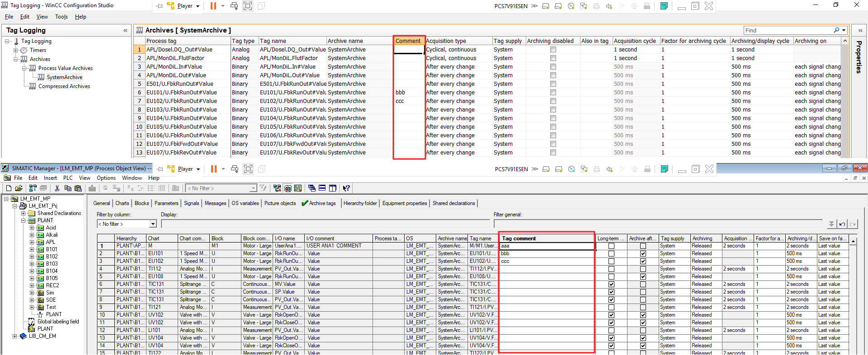Open the Tools menu in WinCC Configuration Studio
Screen dimensions: 868x355
pos(61,17)
